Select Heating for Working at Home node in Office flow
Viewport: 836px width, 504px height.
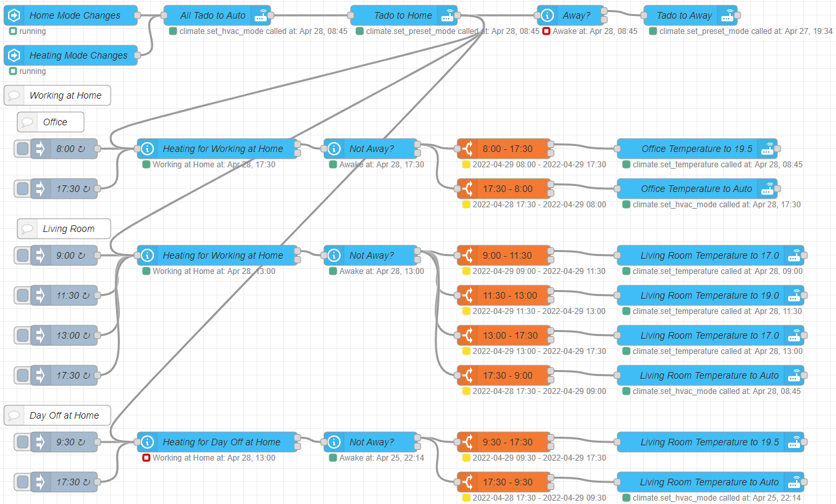217,149
